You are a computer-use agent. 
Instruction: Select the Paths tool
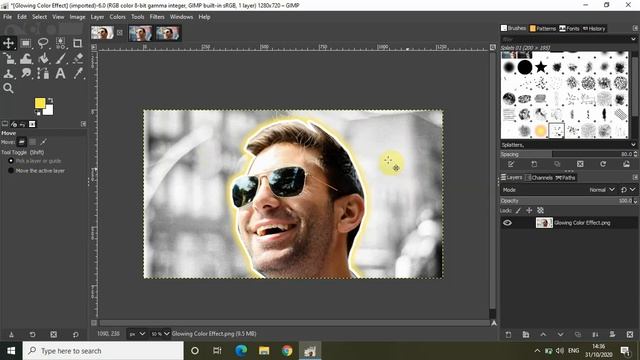(43, 73)
